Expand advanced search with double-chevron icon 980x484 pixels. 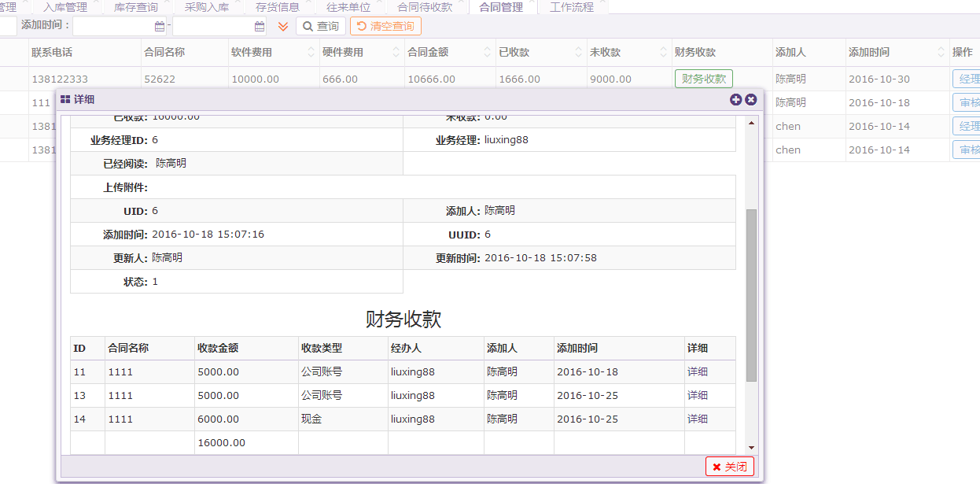(283, 27)
